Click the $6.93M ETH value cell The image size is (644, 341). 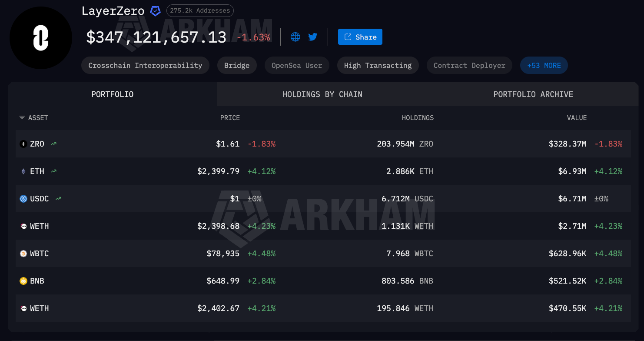point(572,171)
